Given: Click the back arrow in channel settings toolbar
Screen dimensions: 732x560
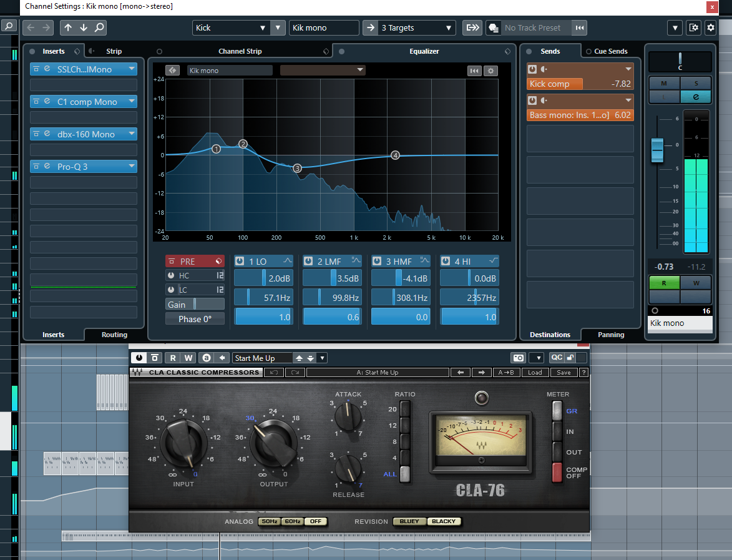Looking at the screenshot, I should click(x=31, y=27).
